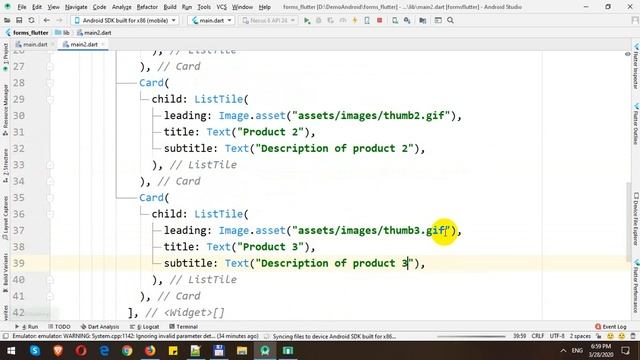Viewport: 640px width, 360px height.
Task: Open the Logcat tool window
Action: pyautogui.click(x=144, y=327)
